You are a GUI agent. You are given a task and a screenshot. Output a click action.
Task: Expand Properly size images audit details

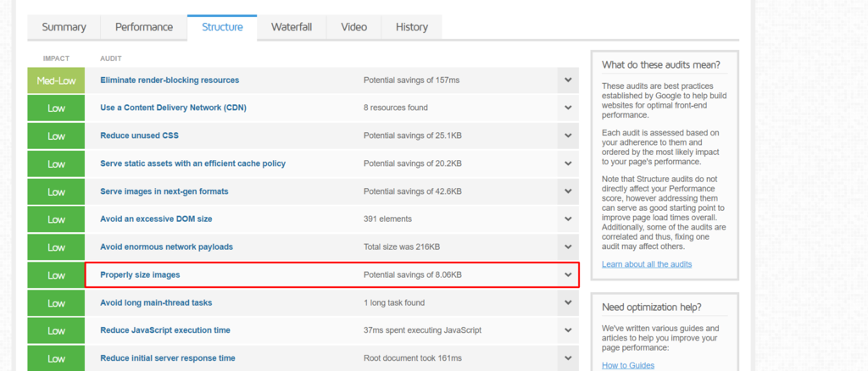(567, 275)
